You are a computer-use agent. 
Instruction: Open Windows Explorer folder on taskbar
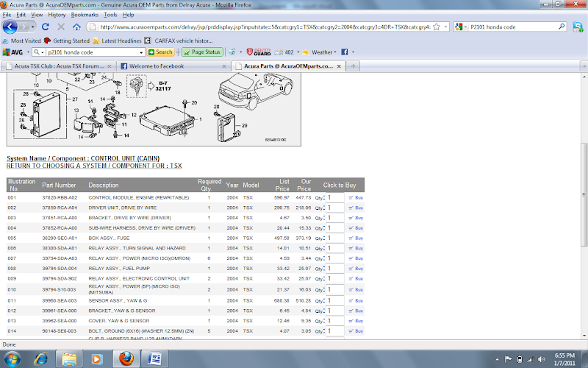(x=69, y=359)
